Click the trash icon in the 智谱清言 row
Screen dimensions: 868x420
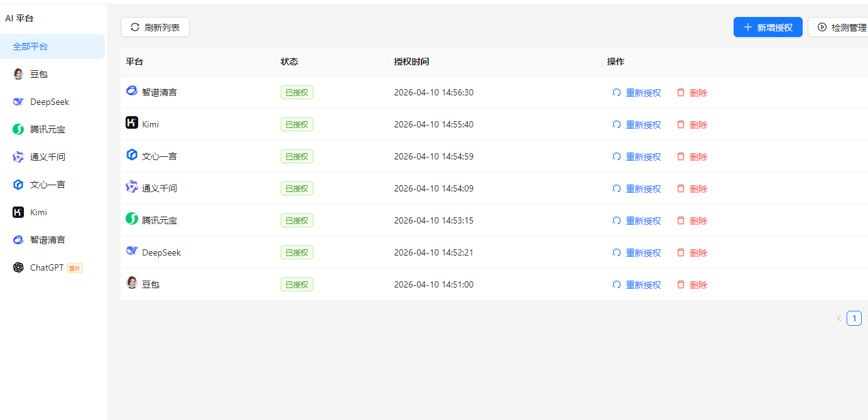coord(681,92)
